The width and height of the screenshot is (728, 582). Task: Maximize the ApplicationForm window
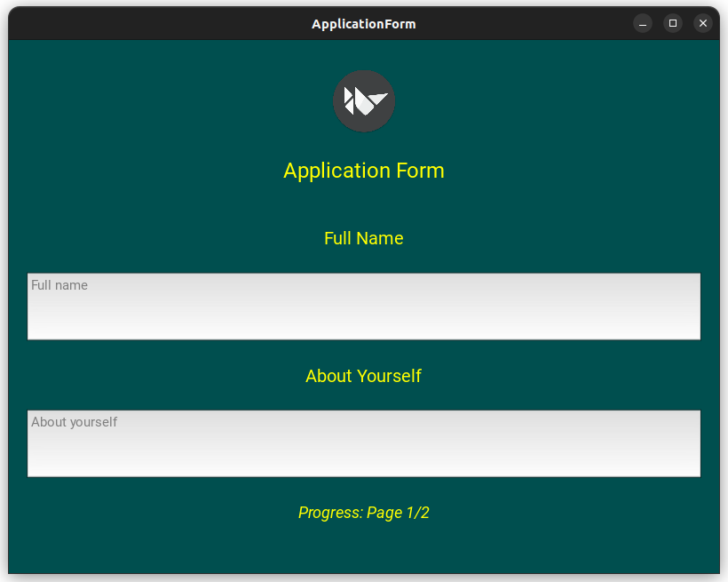673,23
